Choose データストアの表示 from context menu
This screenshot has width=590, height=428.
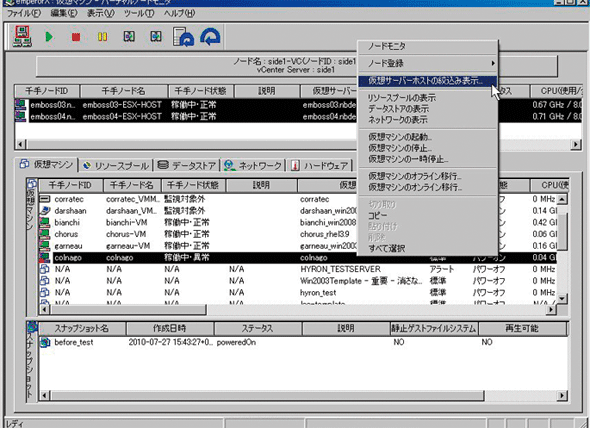(398, 109)
